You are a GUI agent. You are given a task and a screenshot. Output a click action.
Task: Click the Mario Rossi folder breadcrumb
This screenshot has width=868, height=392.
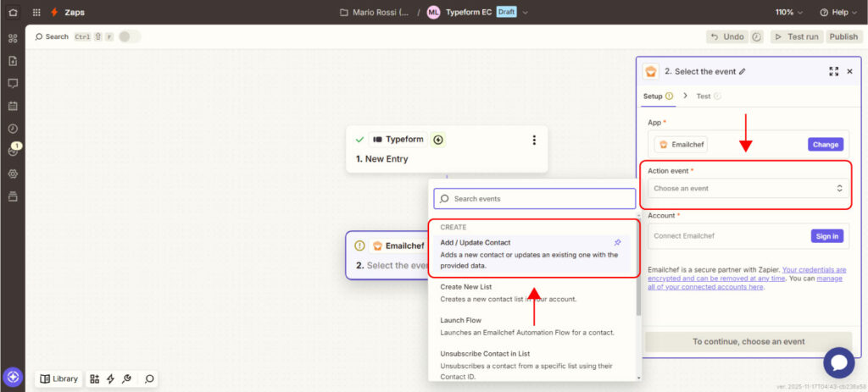click(x=374, y=12)
